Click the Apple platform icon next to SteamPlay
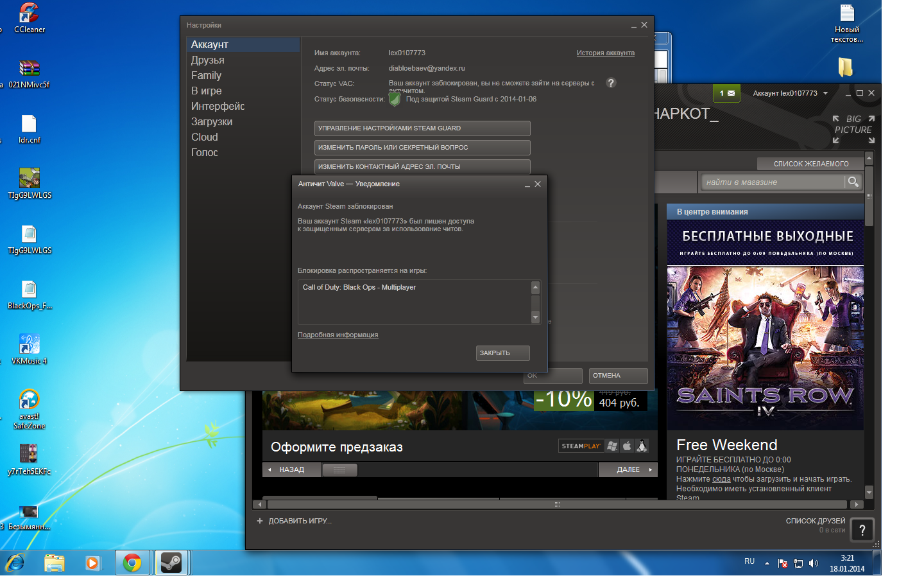924x578 pixels. [627, 446]
